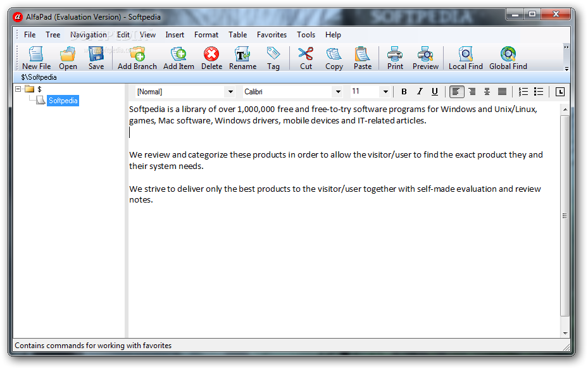Open the font size 11 dropdown
The image size is (588, 369).
coord(385,92)
